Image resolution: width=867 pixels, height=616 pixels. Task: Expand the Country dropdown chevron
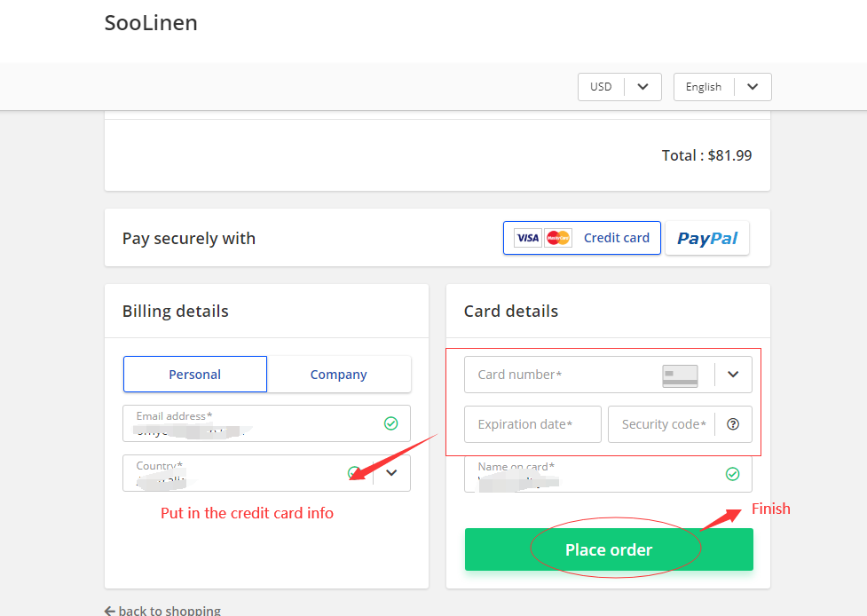(391, 473)
